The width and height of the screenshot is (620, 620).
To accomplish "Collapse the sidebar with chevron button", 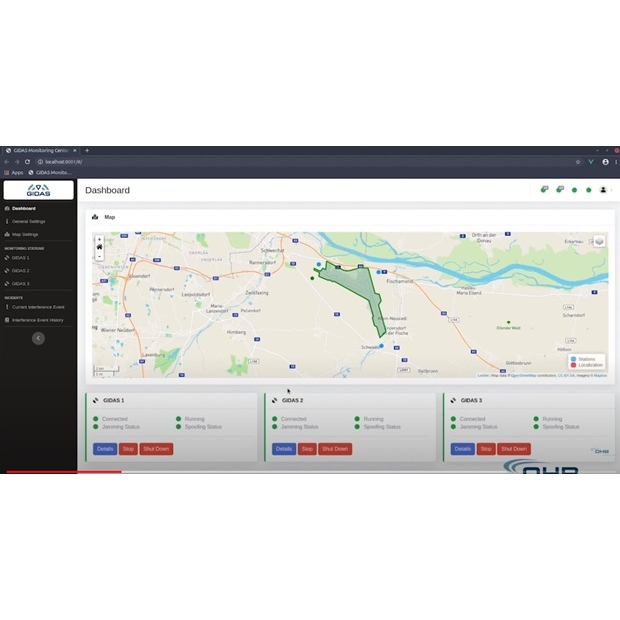I will pos(38,338).
